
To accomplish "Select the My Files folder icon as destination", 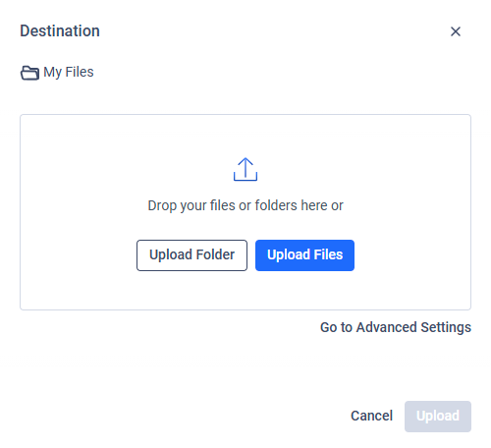I will (x=29, y=73).
